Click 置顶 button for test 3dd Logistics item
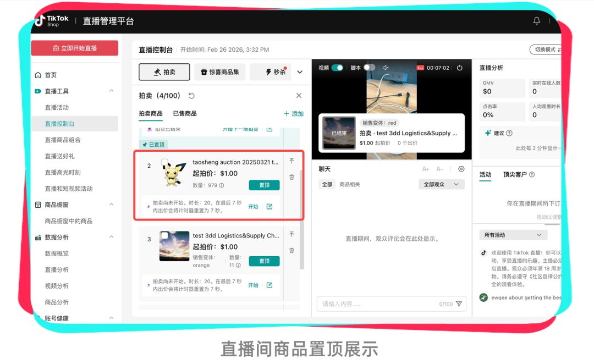Viewport: 594px width, 364px height. click(264, 261)
